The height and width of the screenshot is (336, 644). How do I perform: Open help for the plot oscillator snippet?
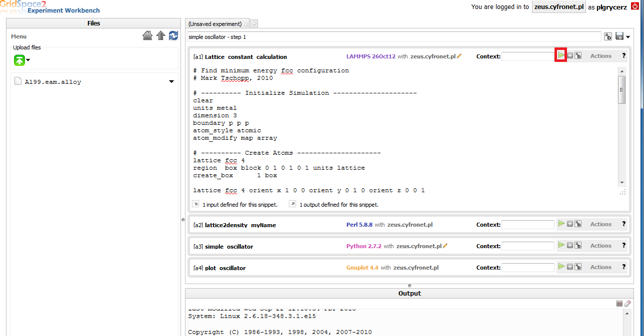click(623, 267)
